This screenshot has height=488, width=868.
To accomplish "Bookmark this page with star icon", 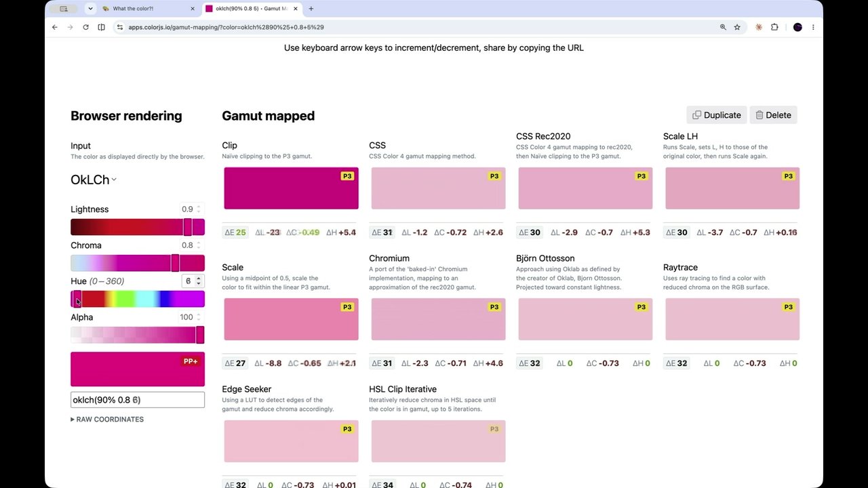I will tap(737, 27).
